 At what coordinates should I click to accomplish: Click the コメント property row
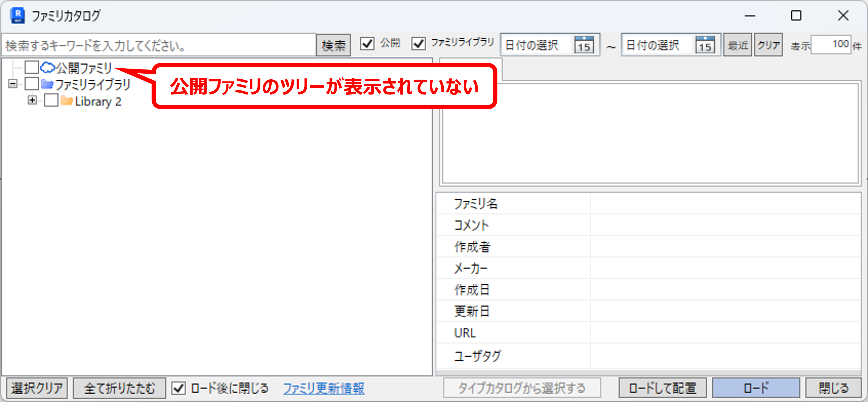click(649, 225)
